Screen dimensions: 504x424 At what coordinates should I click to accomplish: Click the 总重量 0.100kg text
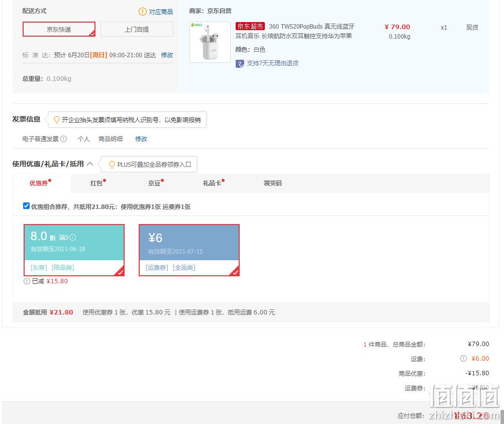click(47, 79)
